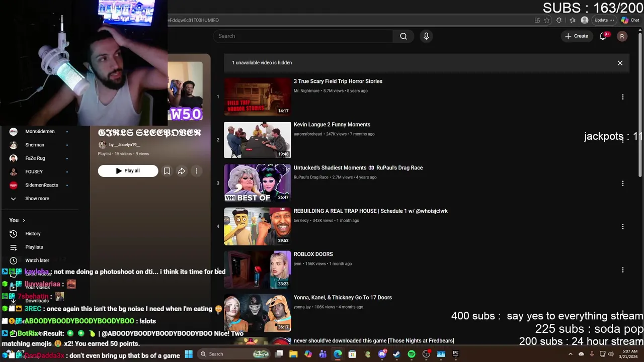Open options for REBUILDING A REAL TRAP HOUSE video
The image size is (644, 362).
[623, 227]
